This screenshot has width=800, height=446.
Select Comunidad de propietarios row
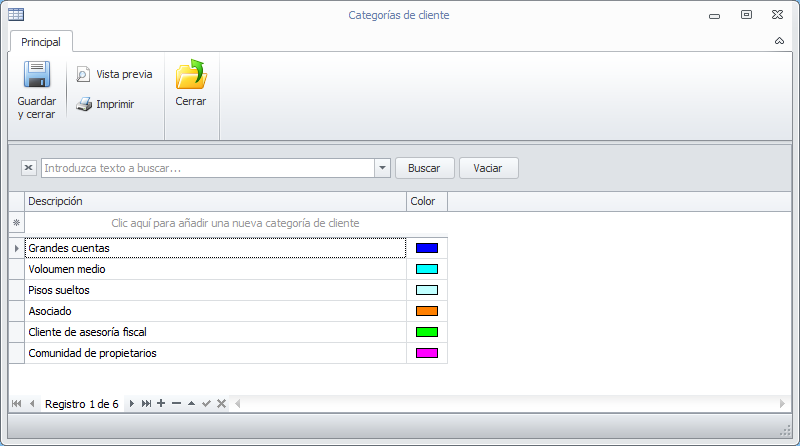pos(215,353)
